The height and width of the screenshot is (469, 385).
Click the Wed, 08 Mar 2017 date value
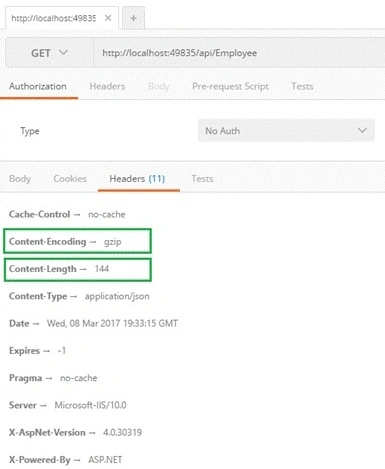point(112,323)
